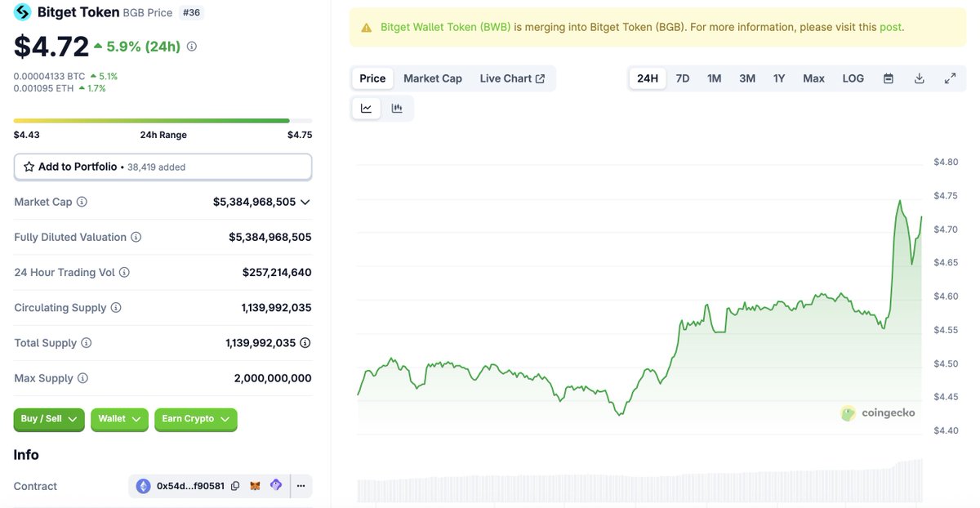Download chart data icon
Image resolution: width=980 pixels, height=508 pixels.
tap(920, 78)
